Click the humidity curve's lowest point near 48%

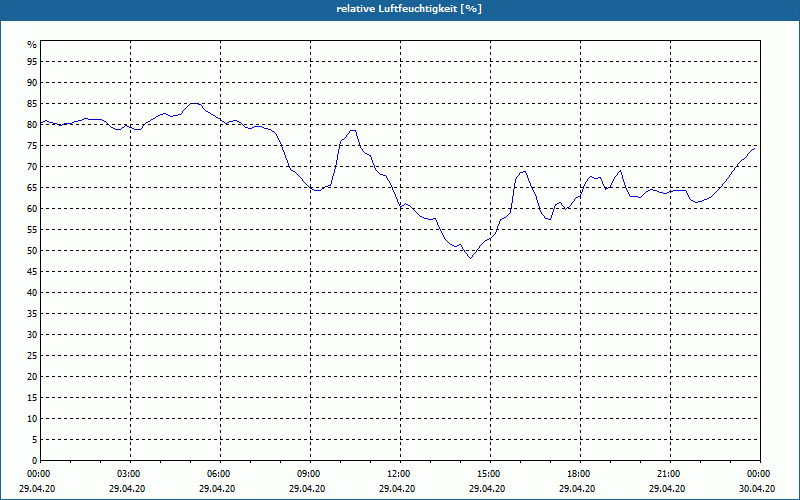(470, 258)
